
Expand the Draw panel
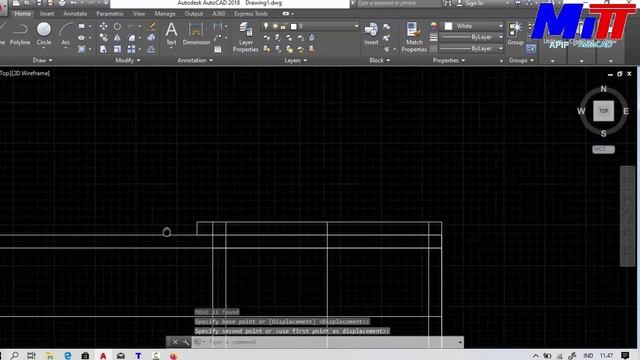(x=42, y=60)
